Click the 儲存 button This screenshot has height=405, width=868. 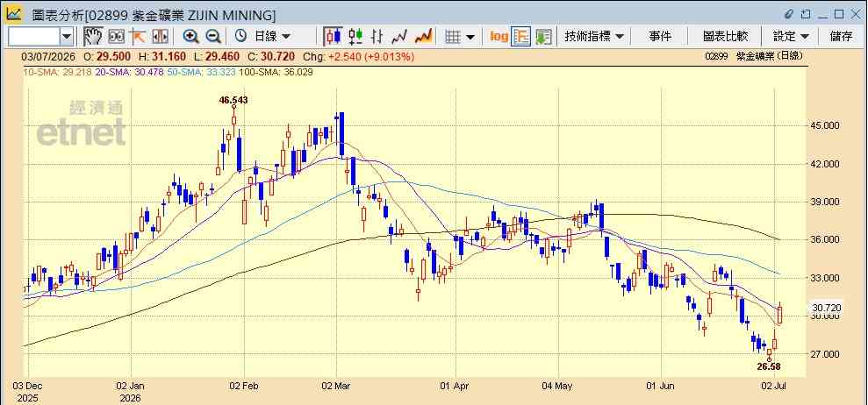point(841,37)
